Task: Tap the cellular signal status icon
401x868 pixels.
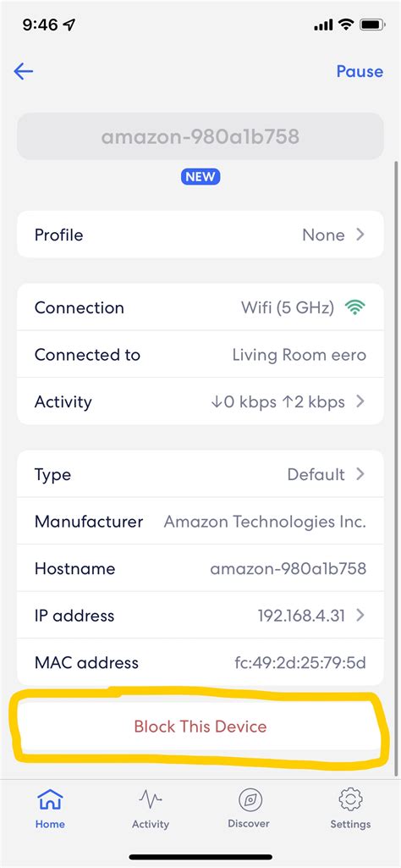Action: [x=323, y=25]
